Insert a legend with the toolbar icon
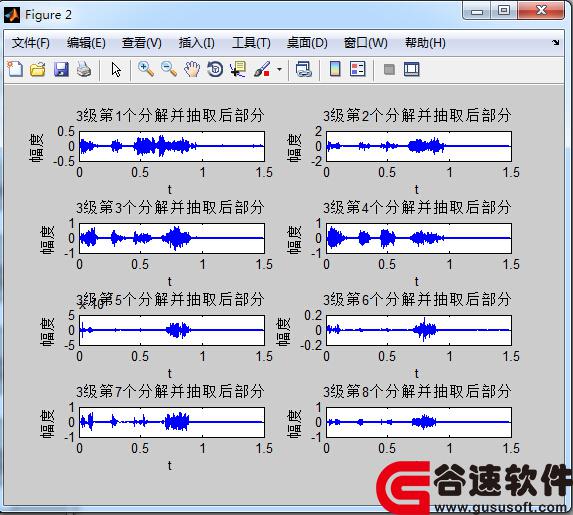Viewport: 573px width, 515px height. click(357, 69)
